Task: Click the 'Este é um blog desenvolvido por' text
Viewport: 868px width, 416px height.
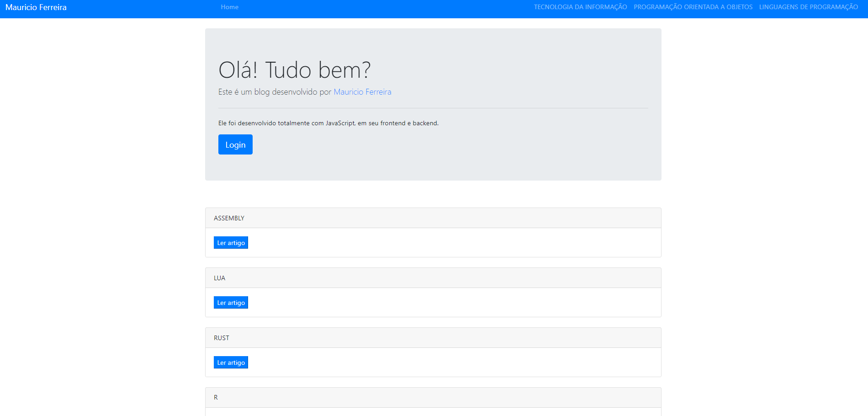Action: tap(274, 92)
